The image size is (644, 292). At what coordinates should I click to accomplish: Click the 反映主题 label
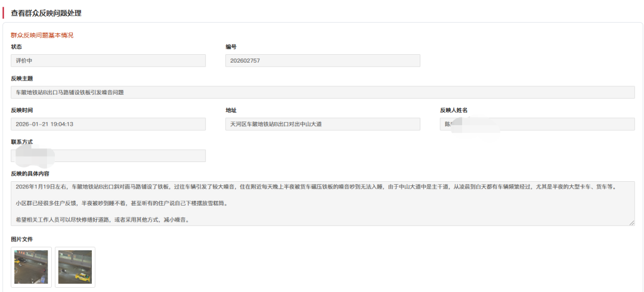pyautogui.click(x=22, y=78)
